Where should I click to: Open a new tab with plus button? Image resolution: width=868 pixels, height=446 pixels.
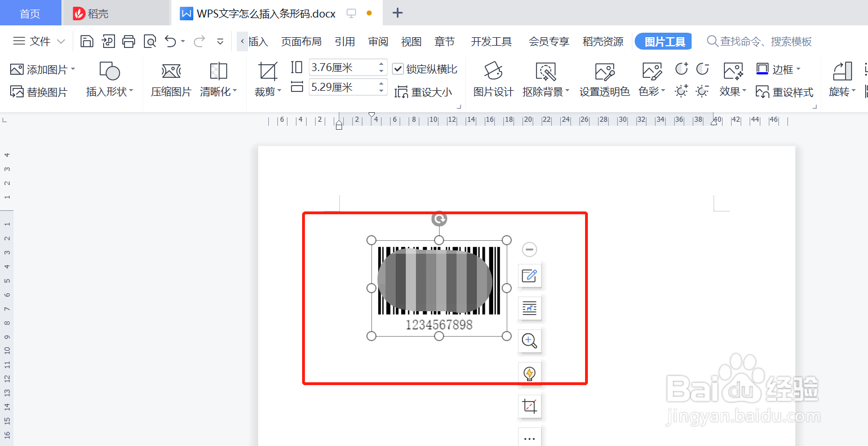pyautogui.click(x=397, y=13)
